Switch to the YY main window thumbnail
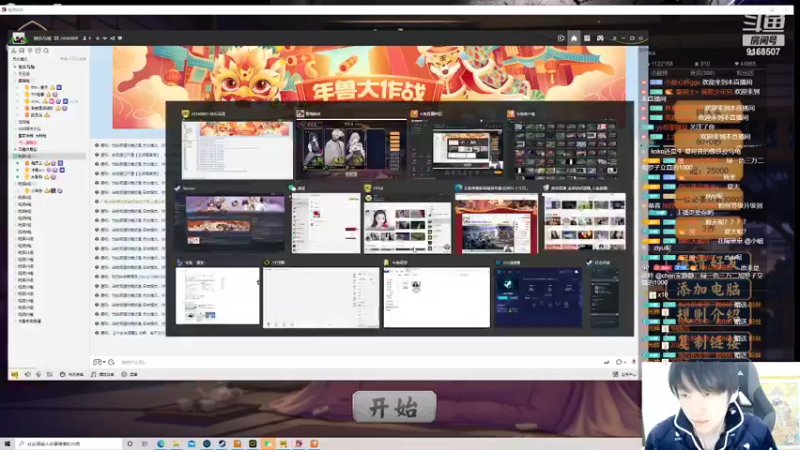The image size is (800, 450). (x=237, y=149)
